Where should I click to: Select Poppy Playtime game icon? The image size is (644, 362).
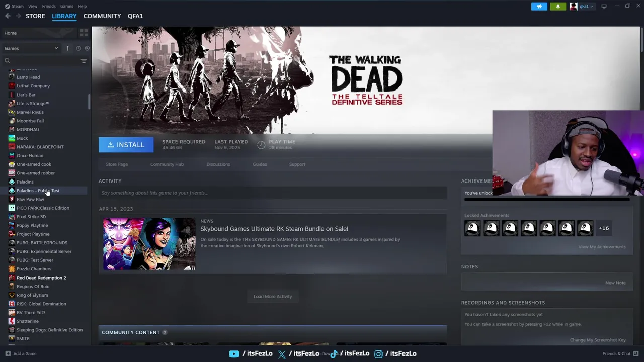point(12,225)
